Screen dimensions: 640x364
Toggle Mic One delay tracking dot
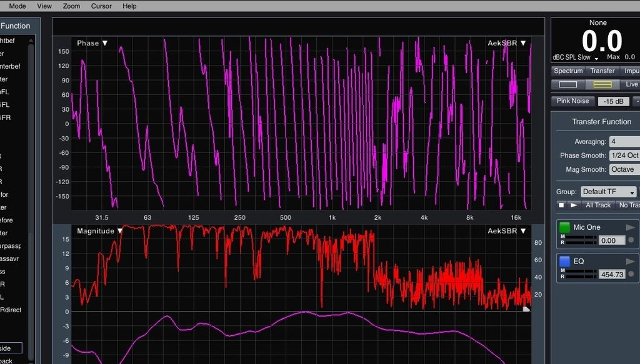pyautogui.click(x=631, y=240)
